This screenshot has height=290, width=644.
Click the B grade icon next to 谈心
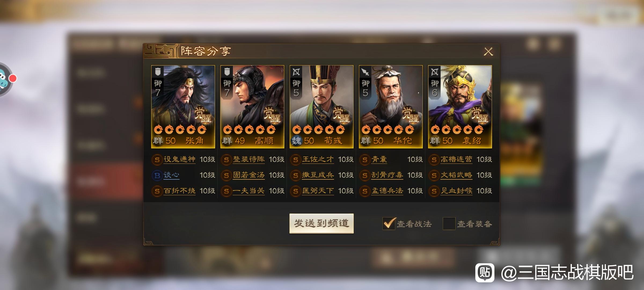(x=157, y=175)
